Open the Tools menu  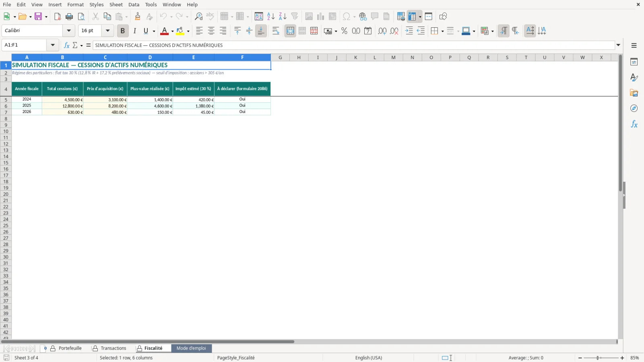pos(151,4)
